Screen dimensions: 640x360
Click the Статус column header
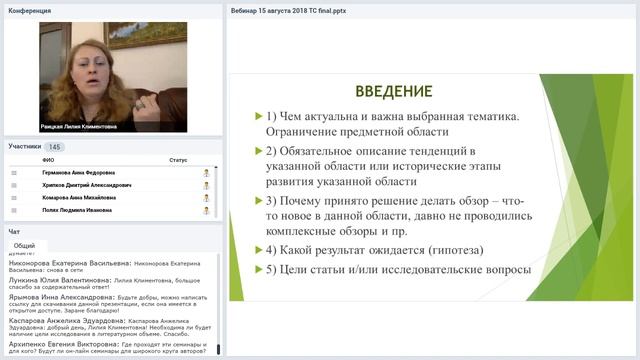point(178,160)
